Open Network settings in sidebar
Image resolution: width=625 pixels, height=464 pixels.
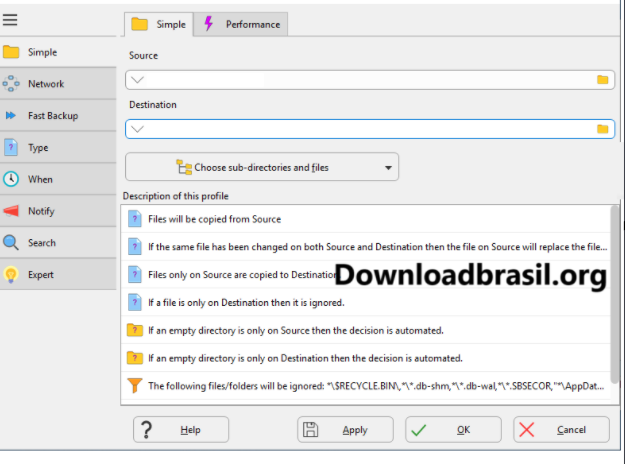(58, 84)
